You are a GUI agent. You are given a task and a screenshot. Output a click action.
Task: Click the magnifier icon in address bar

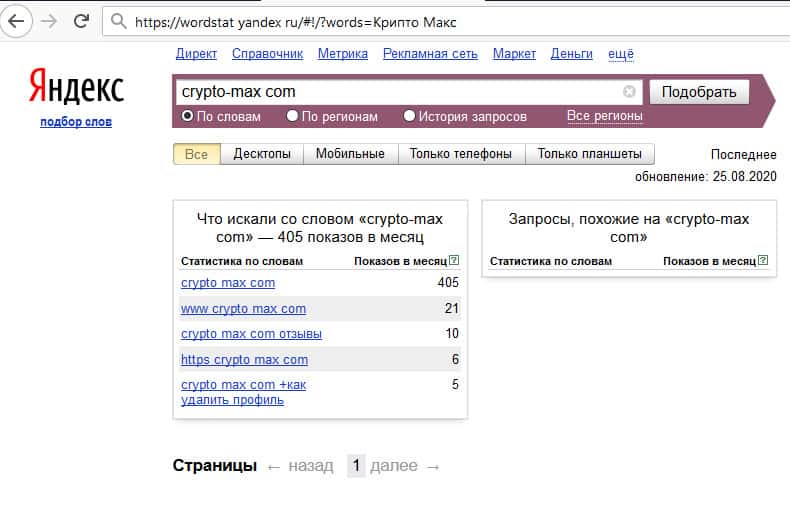[x=119, y=21]
